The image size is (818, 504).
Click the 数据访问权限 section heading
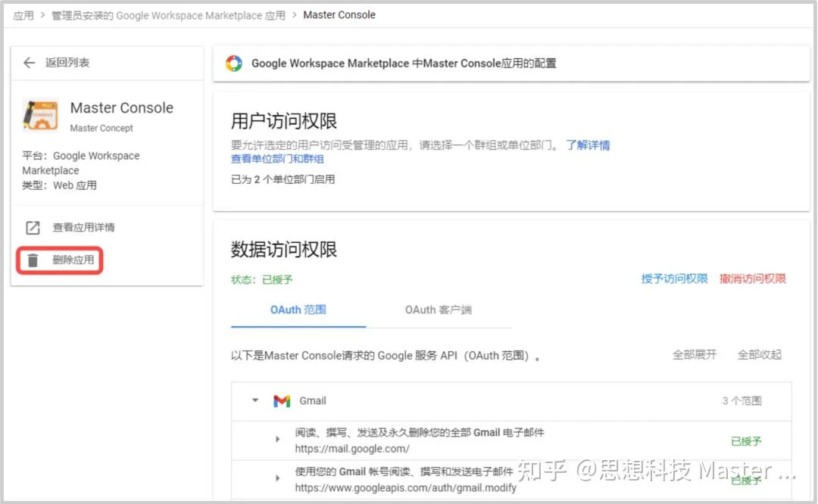point(284,249)
